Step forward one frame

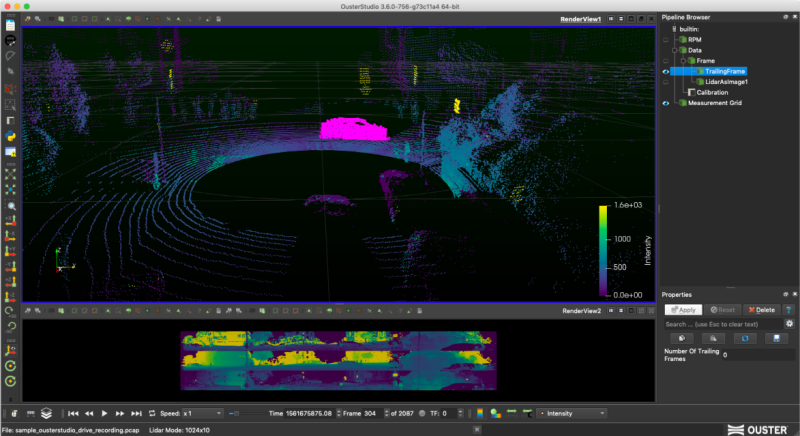tap(120, 414)
